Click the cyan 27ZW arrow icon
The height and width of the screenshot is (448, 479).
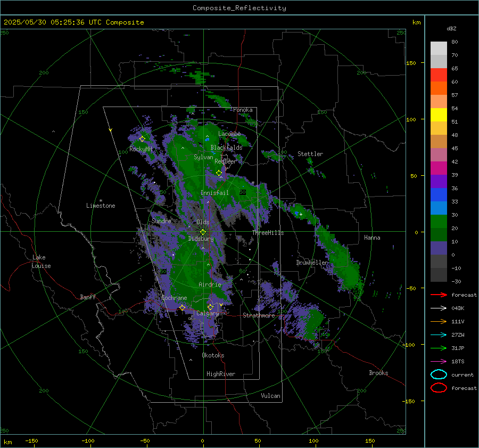pos(439,335)
